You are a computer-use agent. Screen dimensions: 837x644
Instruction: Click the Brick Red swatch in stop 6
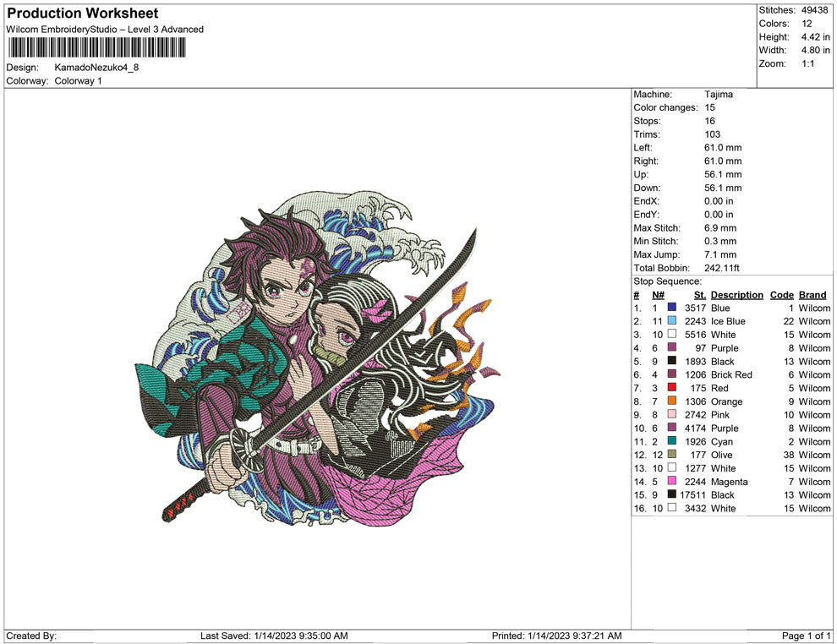coord(671,374)
